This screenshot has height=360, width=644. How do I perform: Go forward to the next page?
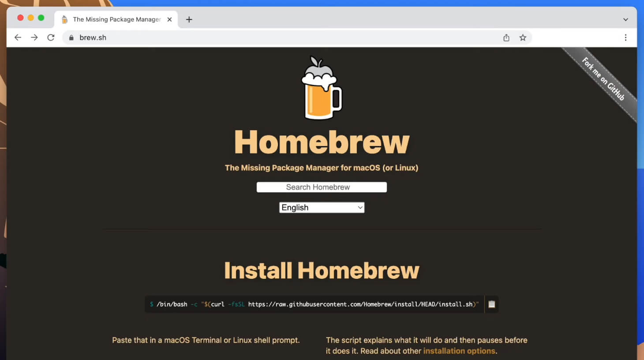(34, 37)
